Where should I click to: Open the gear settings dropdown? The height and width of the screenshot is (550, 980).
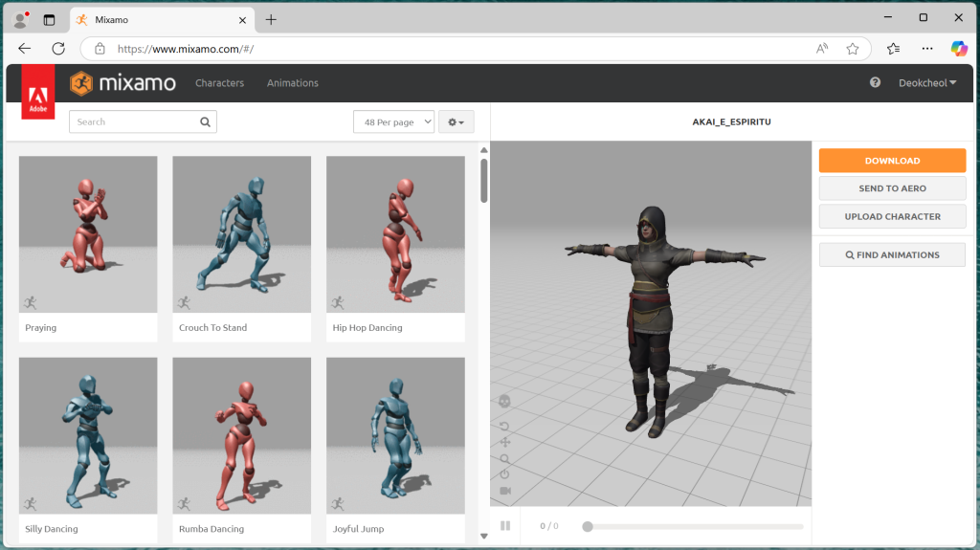pyautogui.click(x=457, y=121)
